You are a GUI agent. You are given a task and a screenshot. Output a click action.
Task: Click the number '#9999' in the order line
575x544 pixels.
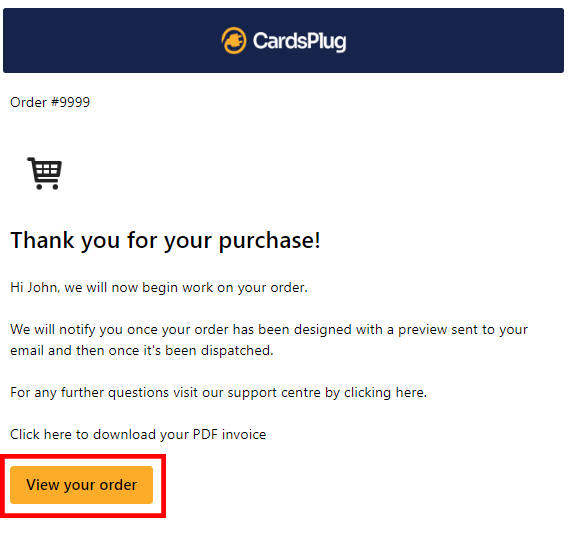[70, 102]
